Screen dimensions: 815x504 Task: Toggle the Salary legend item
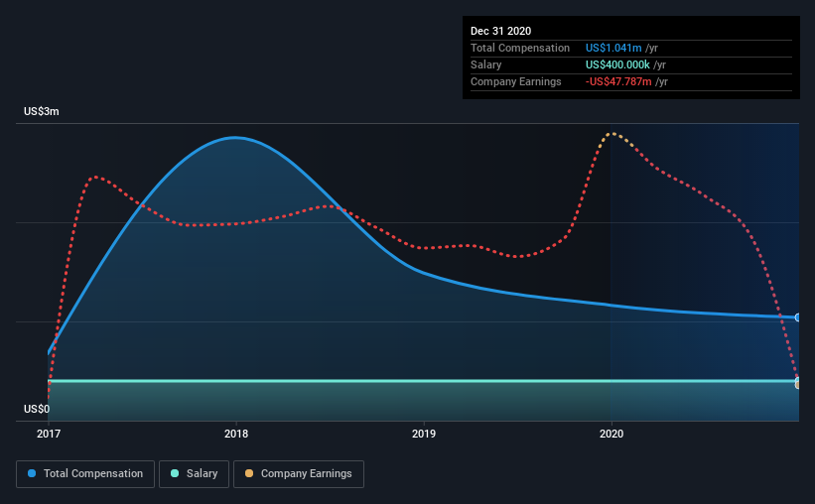[194, 474]
